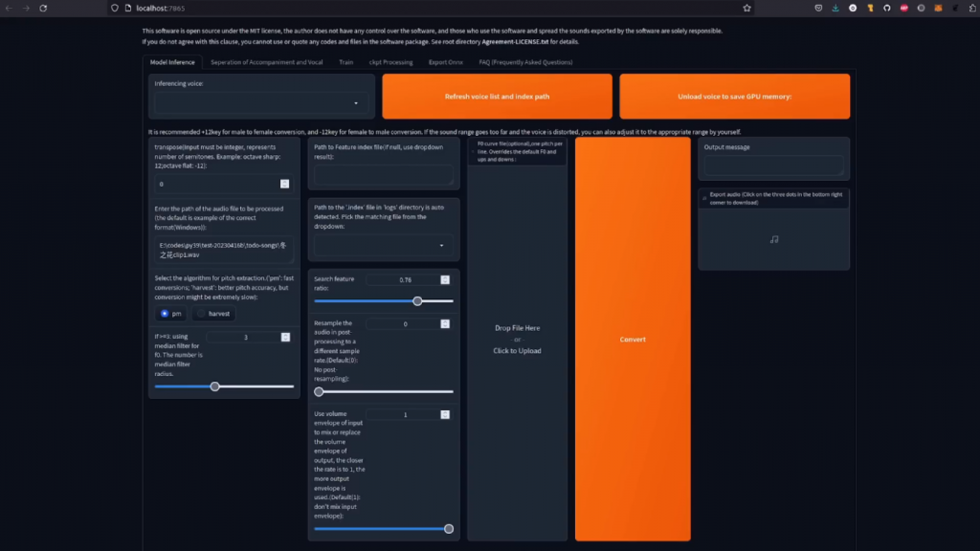This screenshot has height=551, width=980.
Task: Click the transpose number input field
Action: point(223,184)
